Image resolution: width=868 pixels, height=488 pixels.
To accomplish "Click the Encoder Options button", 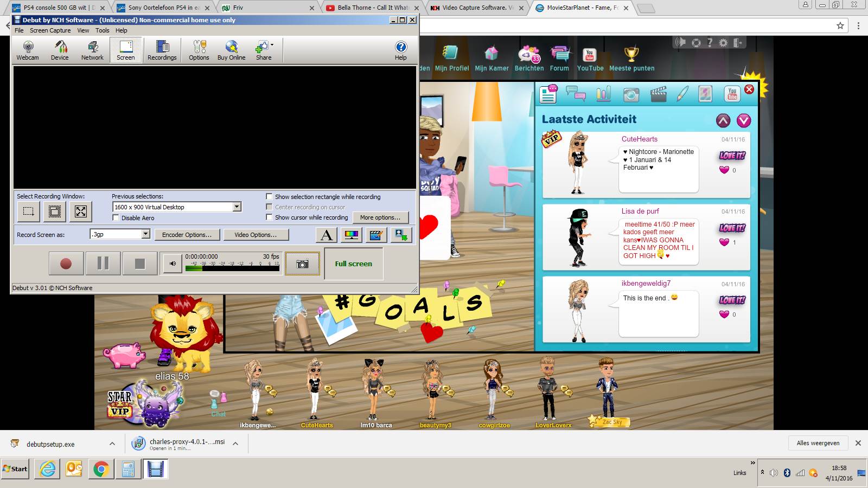I will [187, 235].
